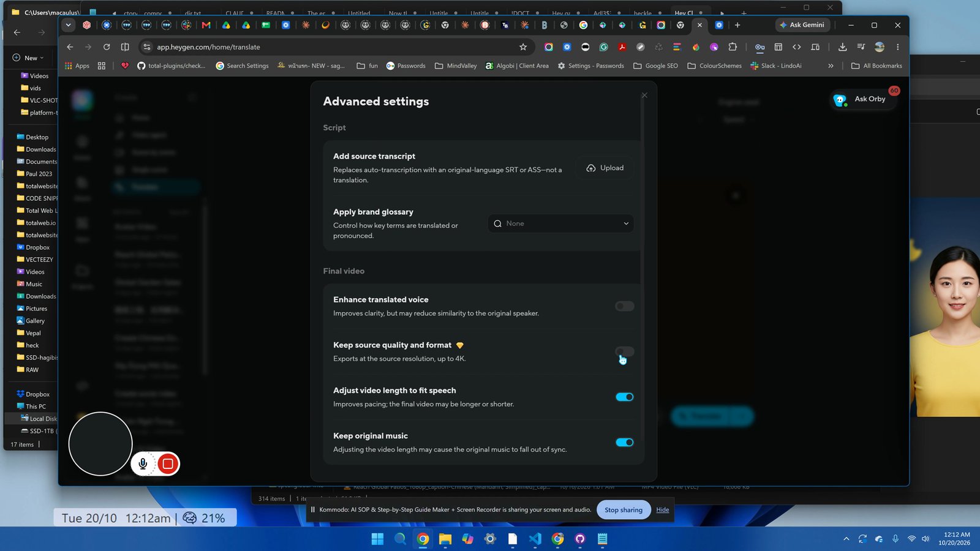The image size is (980, 551).
Task: Open the Chrome extensions puzzle icon
Action: tap(733, 47)
